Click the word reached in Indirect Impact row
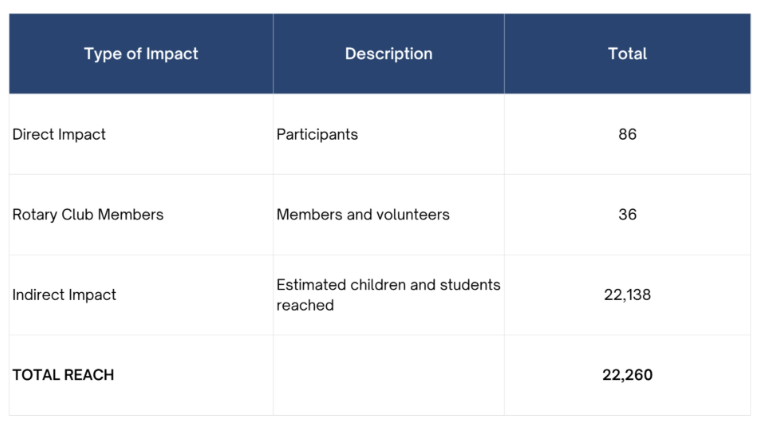The image size is (758, 421). pyautogui.click(x=305, y=305)
